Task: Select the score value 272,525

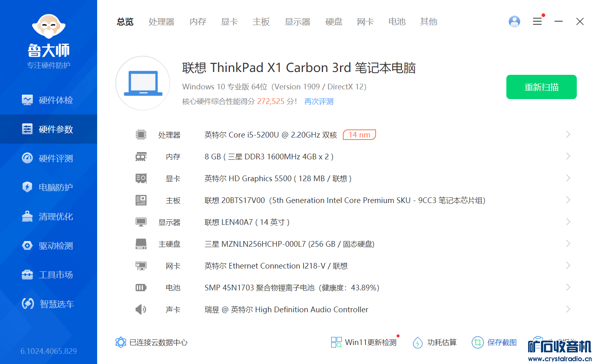Action: (271, 102)
